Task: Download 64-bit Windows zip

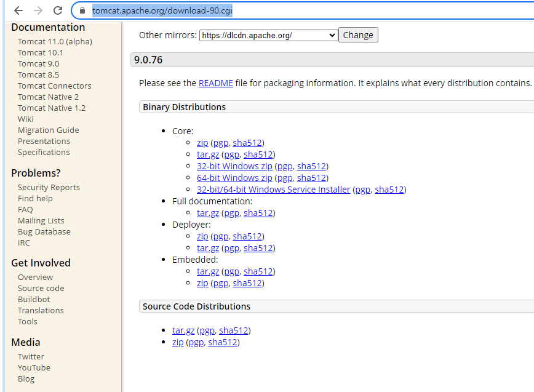Action: pos(234,178)
